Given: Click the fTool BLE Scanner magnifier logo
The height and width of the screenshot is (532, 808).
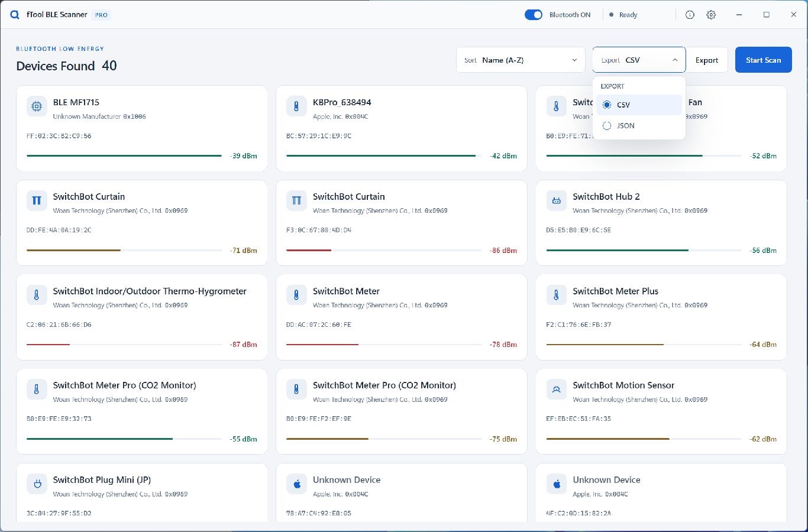Looking at the screenshot, I should click(x=15, y=15).
